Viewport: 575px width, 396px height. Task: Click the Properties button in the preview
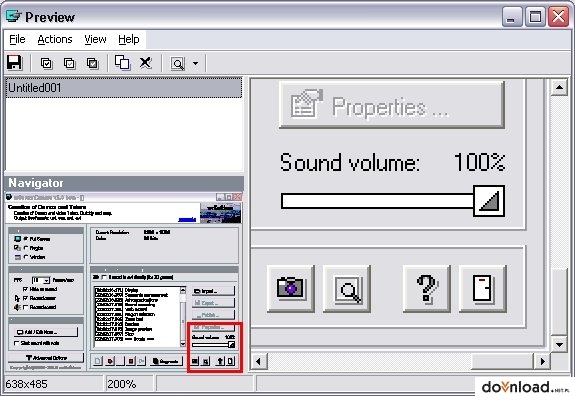pos(392,105)
